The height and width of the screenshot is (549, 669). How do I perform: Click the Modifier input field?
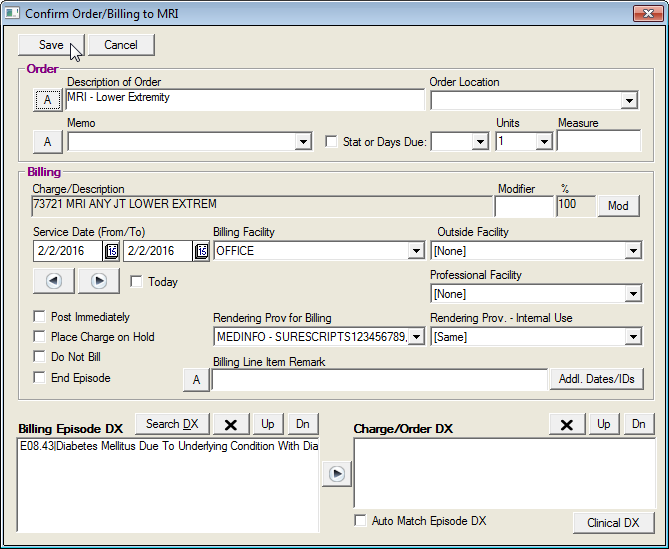pyautogui.click(x=523, y=206)
